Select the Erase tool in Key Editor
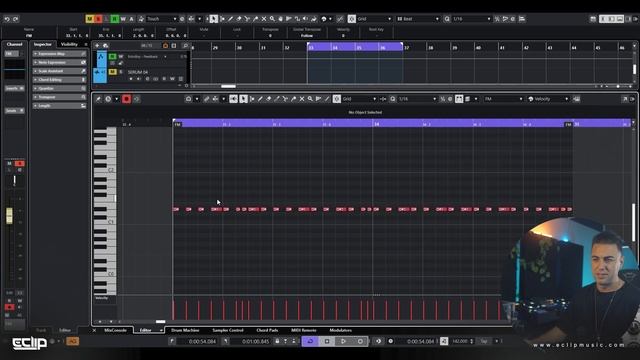The width and height of the screenshot is (640, 360). tap(268, 99)
